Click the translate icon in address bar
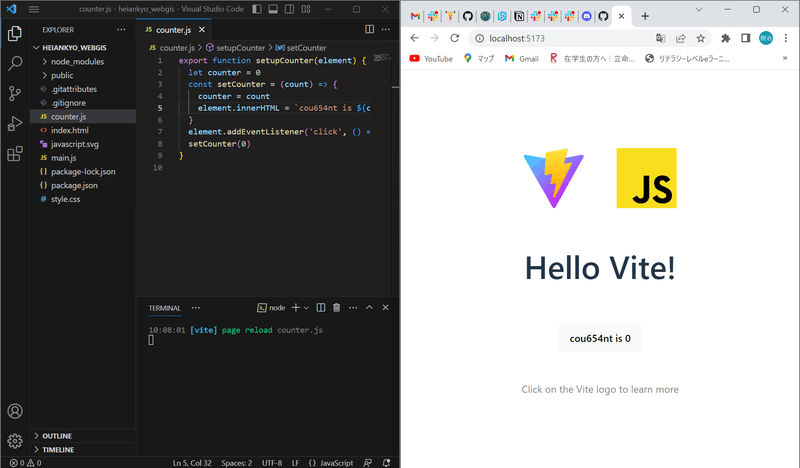 point(661,38)
